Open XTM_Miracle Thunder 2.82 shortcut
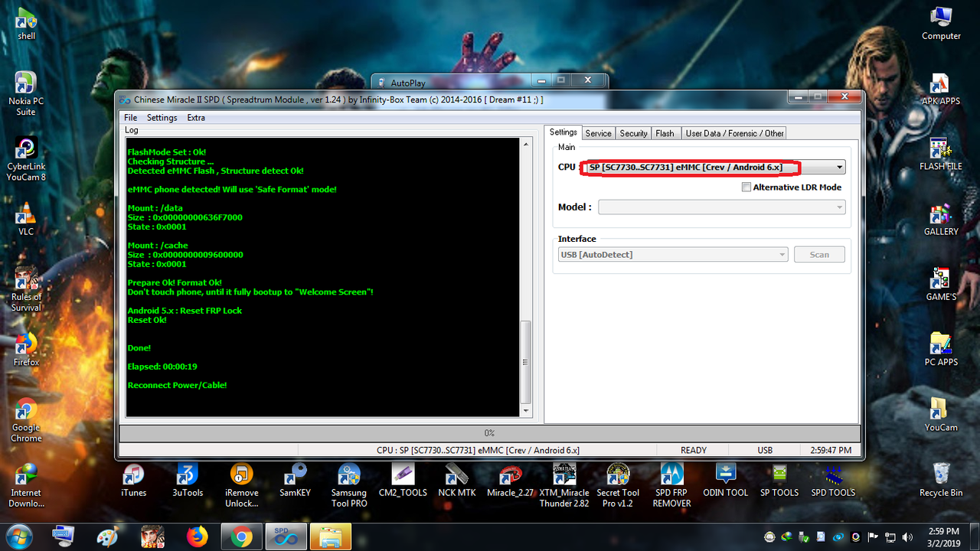980x551 pixels. pos(564,485)
